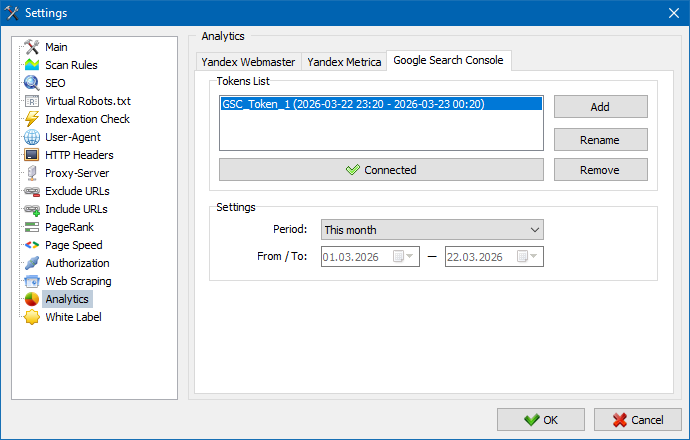Open Virtual Robots.txt settings

(x=88, y=101)
